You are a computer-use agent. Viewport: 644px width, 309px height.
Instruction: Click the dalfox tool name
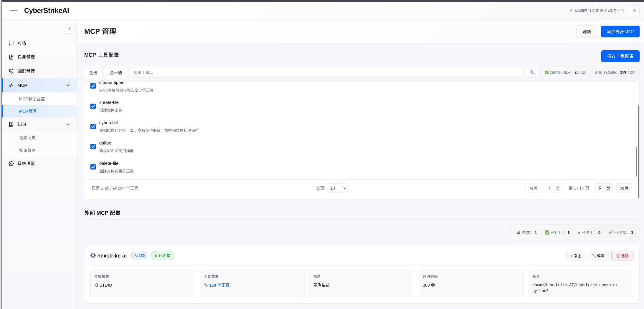click(105, 143)
